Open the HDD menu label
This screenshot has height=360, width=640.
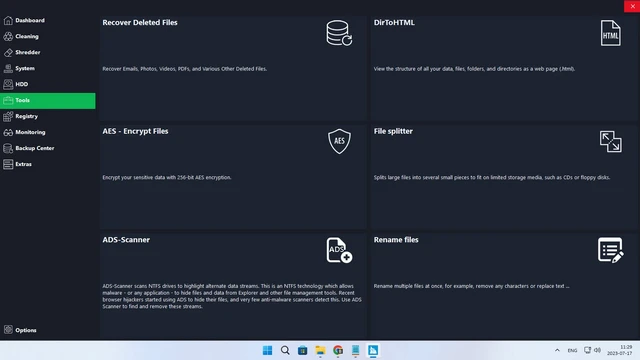(x=22, y=84)
